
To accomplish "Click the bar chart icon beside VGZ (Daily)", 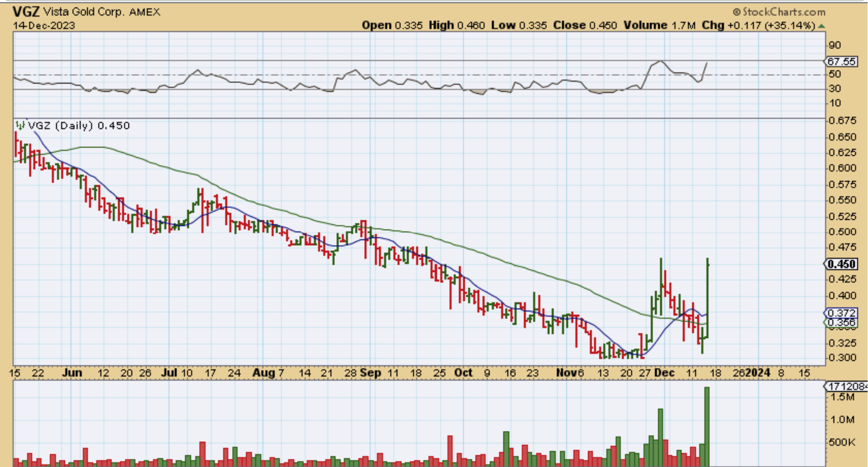I will [x=20, y=126].
